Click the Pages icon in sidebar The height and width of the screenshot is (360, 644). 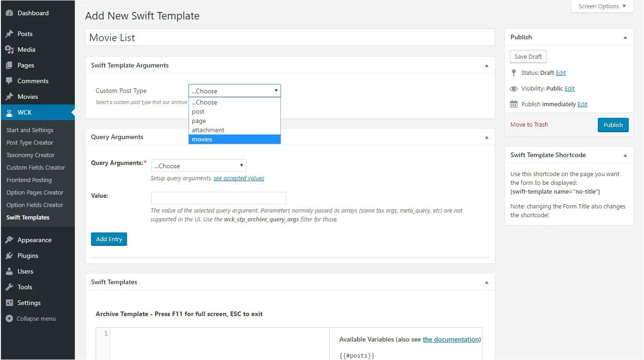(x=9, y=65)
